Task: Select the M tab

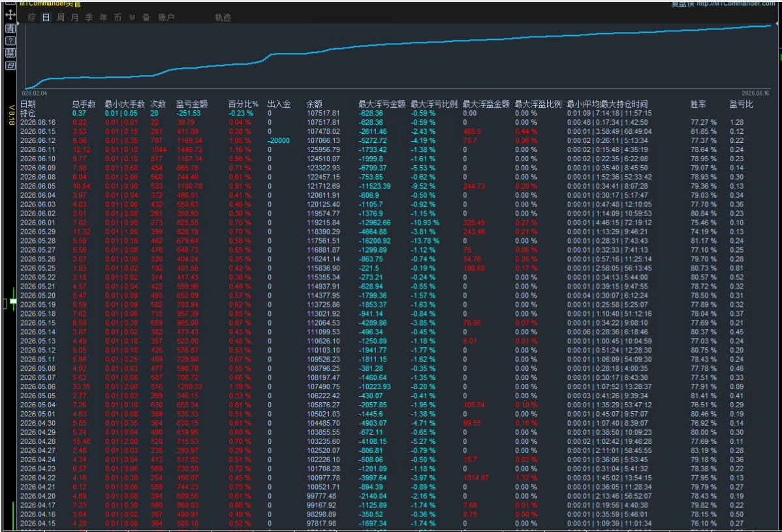Action: click(x=132, y=18)
